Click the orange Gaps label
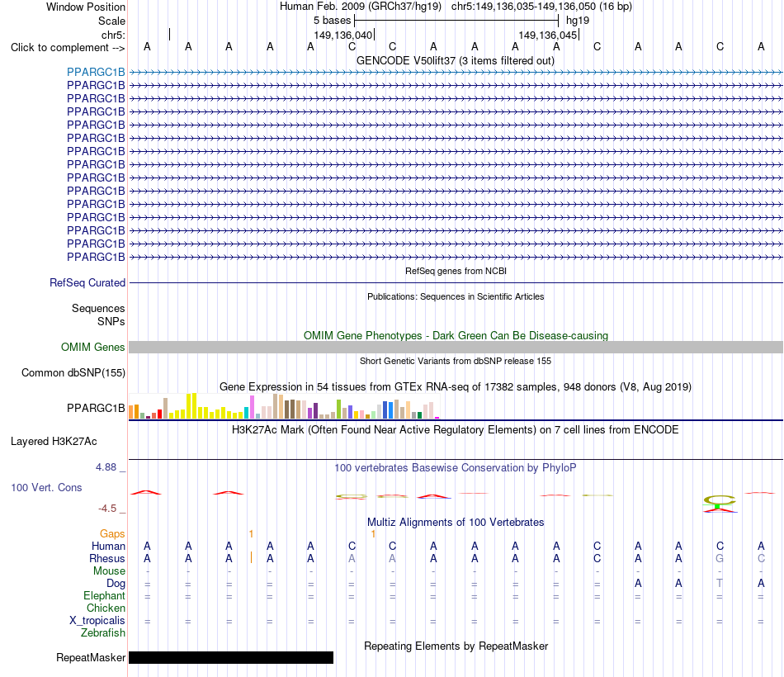Screen dimensions: 784x677 point(112,534)
